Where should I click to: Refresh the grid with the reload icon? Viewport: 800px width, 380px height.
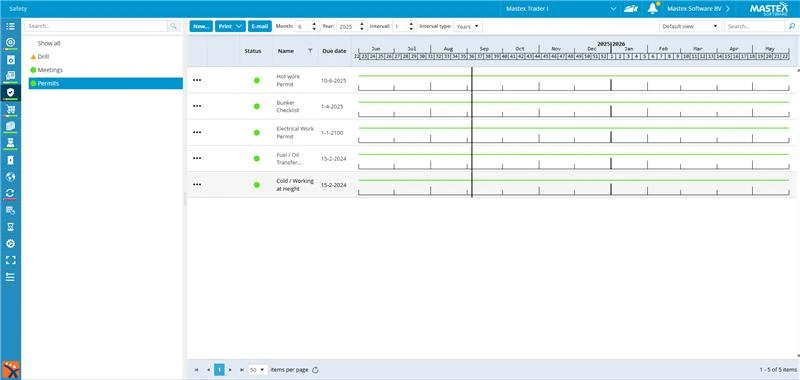tap(315, 370)
